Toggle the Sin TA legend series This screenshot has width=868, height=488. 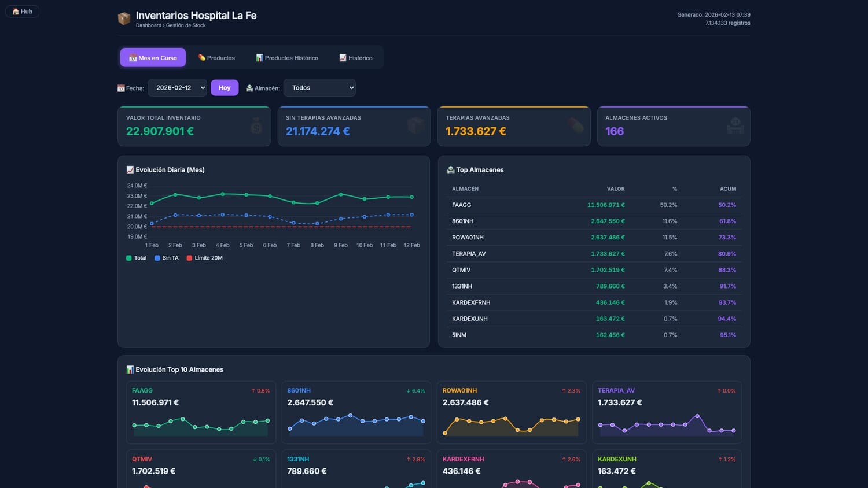click(x=167, y=258)
